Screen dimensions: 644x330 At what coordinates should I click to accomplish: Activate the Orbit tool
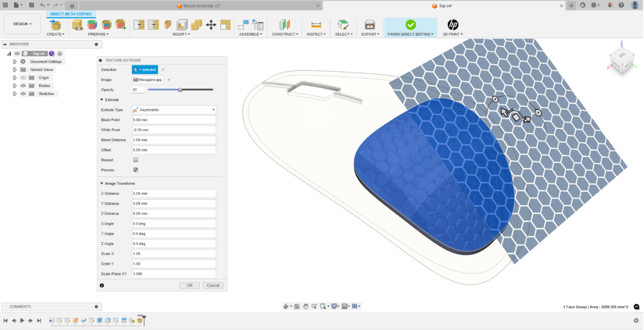coord(287,306)
